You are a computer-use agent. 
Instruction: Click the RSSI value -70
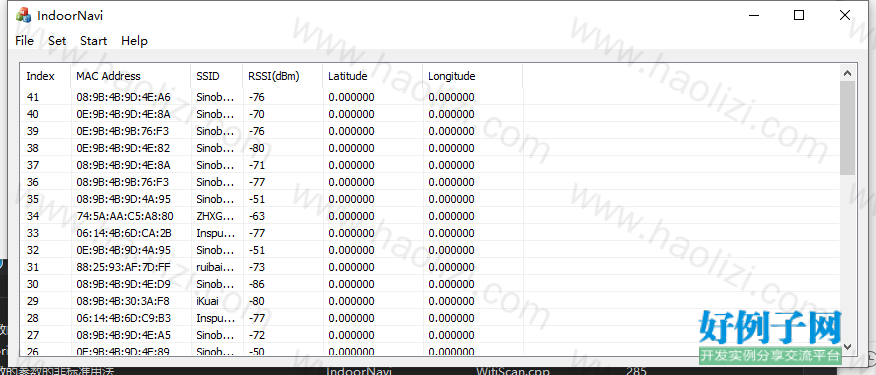tap(257, 114)
